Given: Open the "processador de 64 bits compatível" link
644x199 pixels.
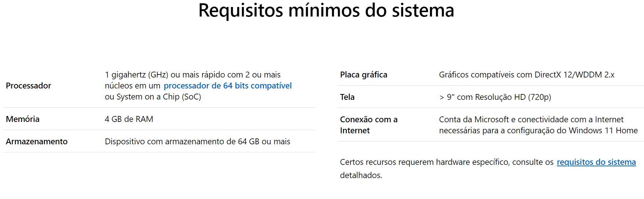Looking at the screenshot, I should click(228, 86).
